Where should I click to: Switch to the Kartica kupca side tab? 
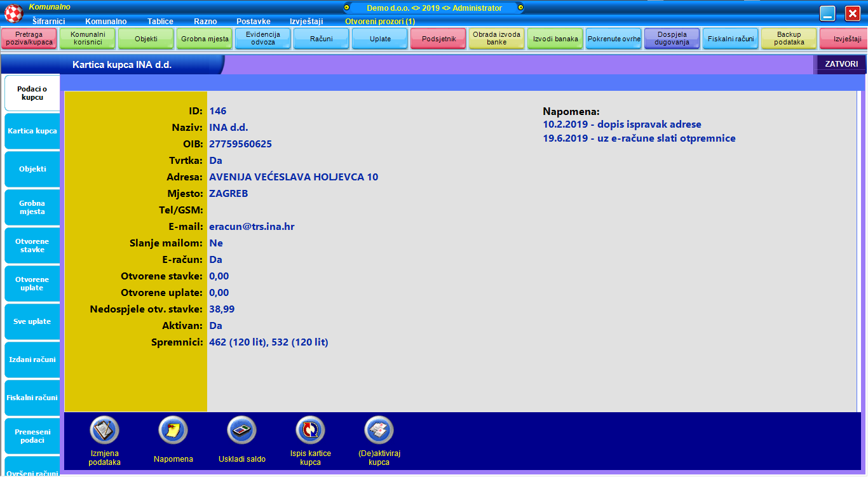(x=32, y=131)
